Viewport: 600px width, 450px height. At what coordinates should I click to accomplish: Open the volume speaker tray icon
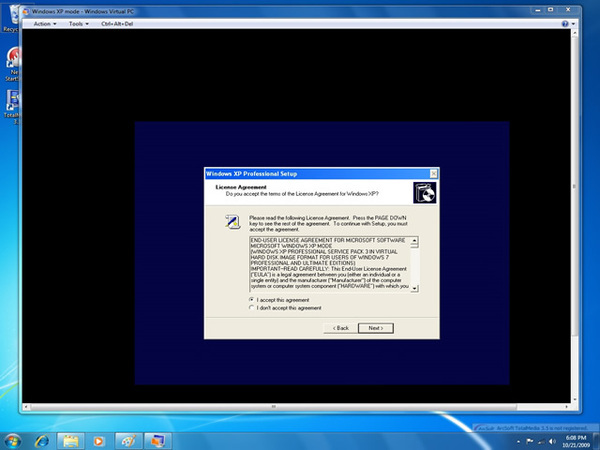pos(552,442)
